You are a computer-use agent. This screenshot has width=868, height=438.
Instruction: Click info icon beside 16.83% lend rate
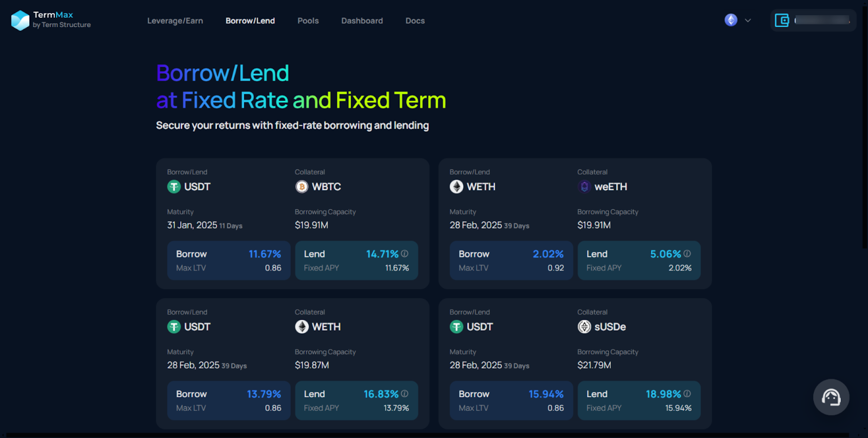coord(405,394)
